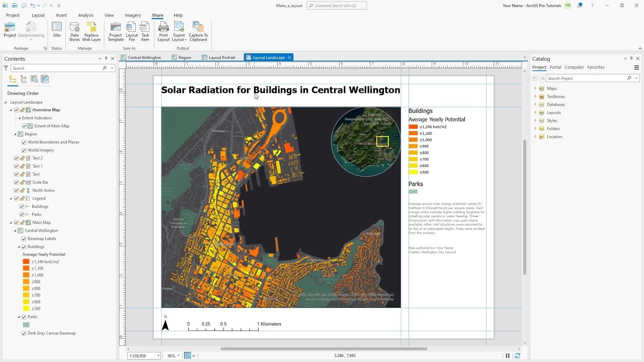Click the YN user avatar badge
This screenshot has height=362, width=644.
[x=568, y=6]
